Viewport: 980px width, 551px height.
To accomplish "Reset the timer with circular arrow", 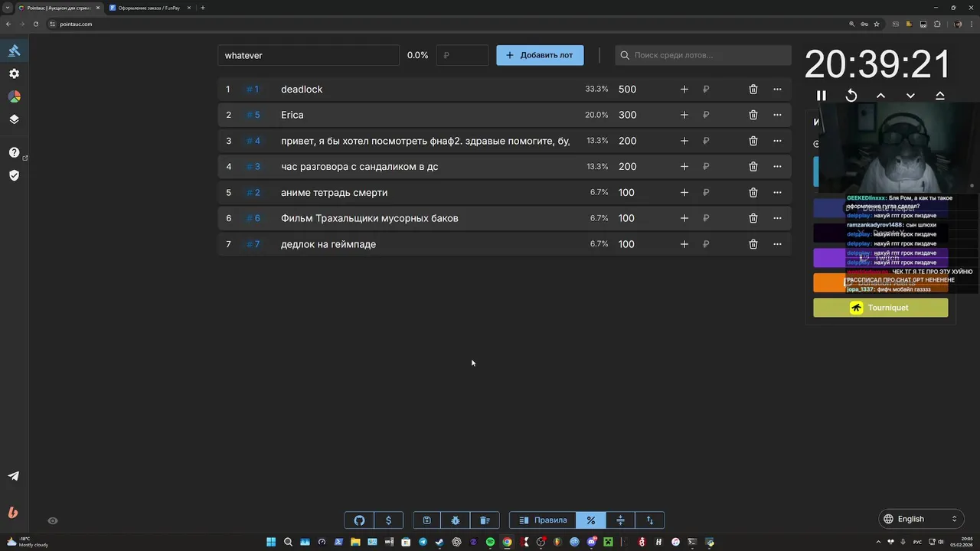I will pos(851,96).
